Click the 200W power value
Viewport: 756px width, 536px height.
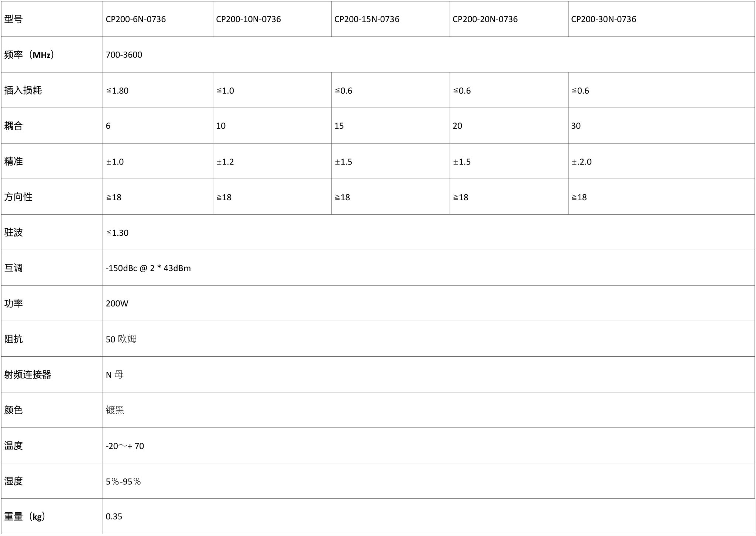[117, 304]
